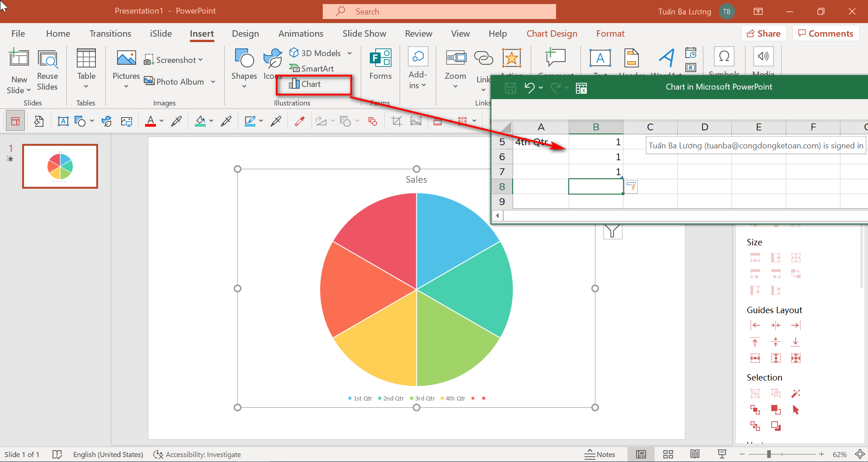Switch to the Design tab
Image resolution: width=868 pixels, height=462 pixels.
point(245,33)
